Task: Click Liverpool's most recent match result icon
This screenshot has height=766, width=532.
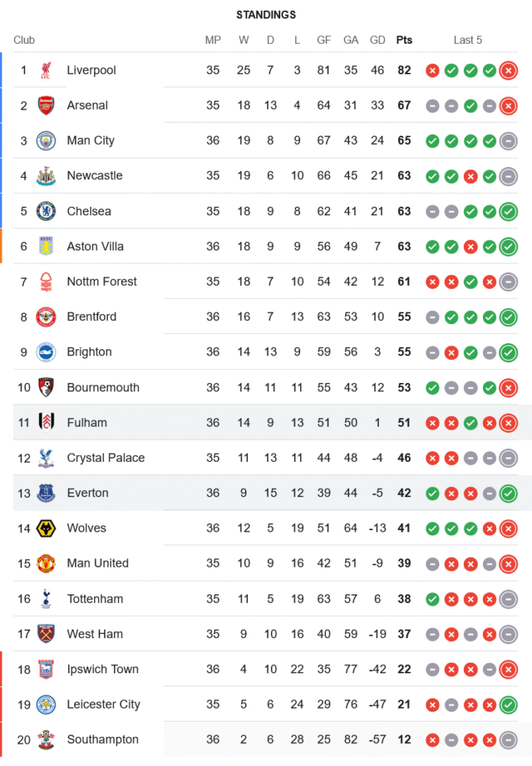Action: (x=508, y=70)
